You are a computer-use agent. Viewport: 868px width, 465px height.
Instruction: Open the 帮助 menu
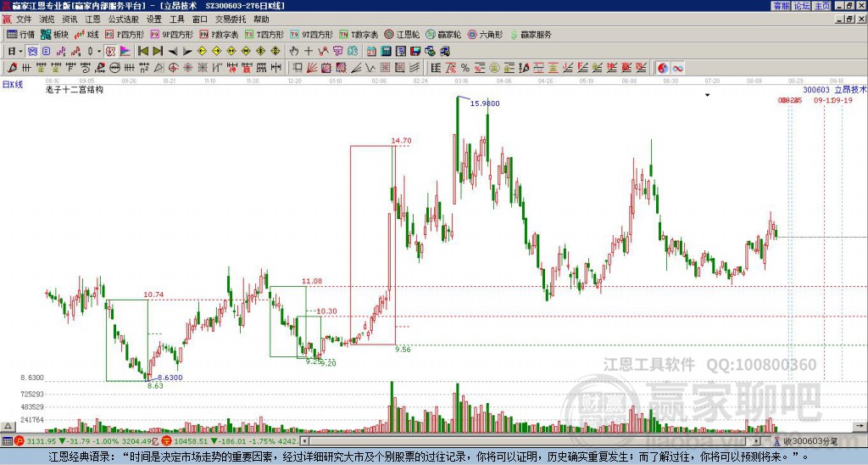click(261, 20)
